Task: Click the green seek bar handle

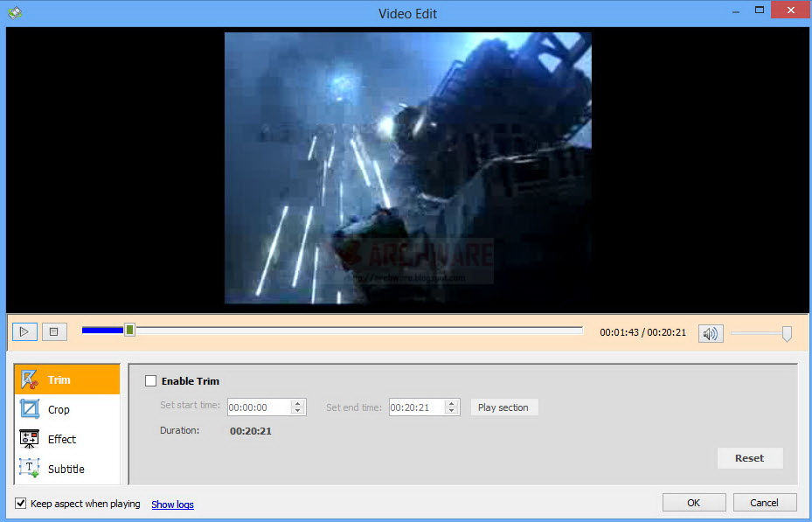Action: click(129, 330)
